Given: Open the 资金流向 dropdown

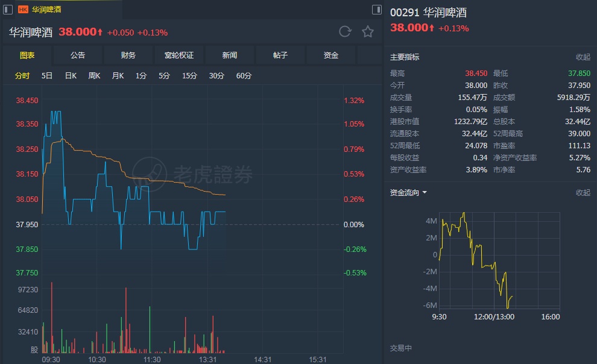Looking at the screenshot, I should [408, 193].
